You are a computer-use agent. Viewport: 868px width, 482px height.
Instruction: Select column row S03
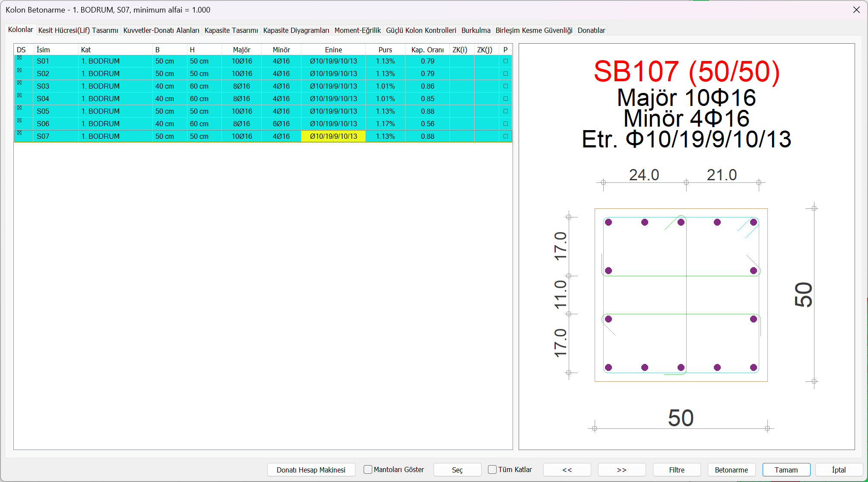pos(263,86)
